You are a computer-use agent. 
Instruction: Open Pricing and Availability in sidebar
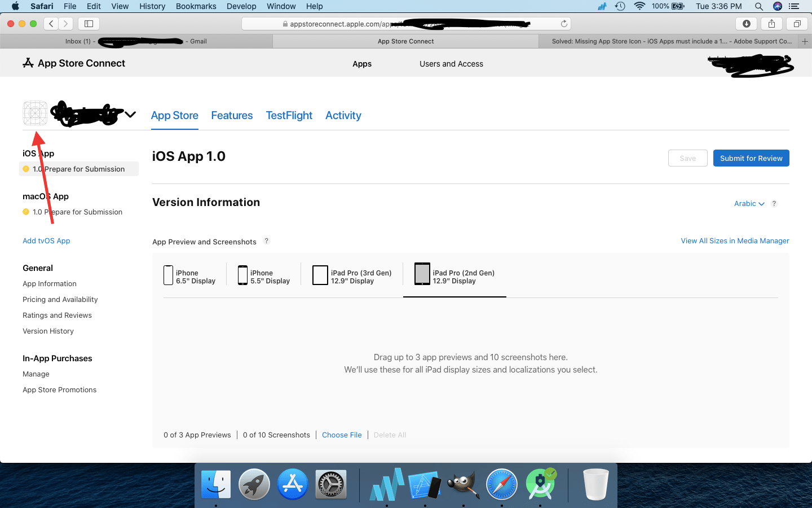[x=60, y=300]
